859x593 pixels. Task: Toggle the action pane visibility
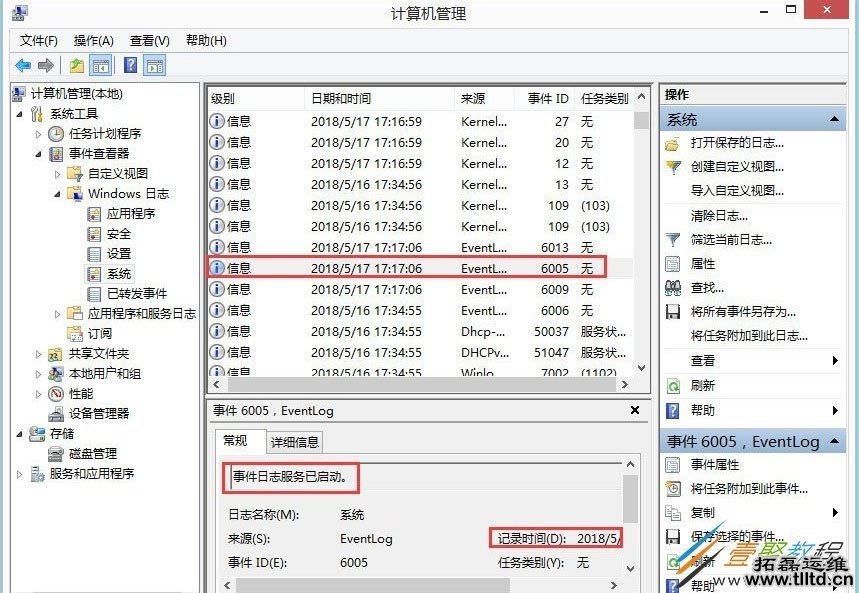pos(155,64)
